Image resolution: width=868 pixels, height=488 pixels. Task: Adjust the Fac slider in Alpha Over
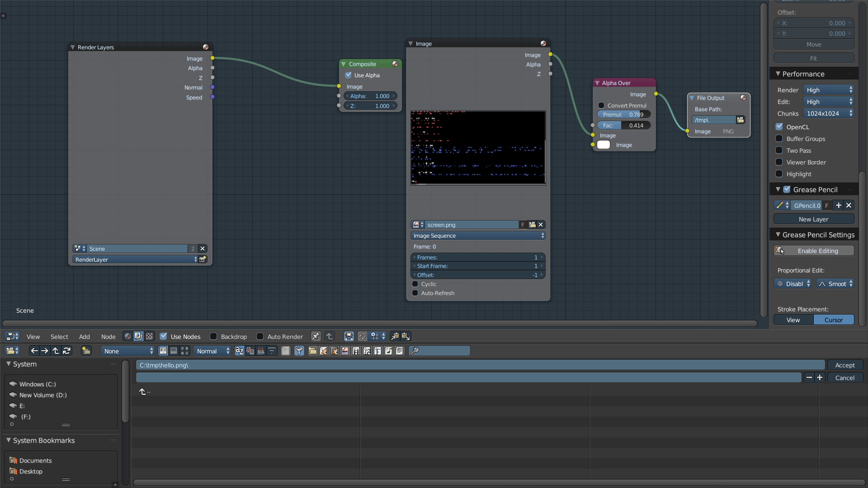point(623,125)
